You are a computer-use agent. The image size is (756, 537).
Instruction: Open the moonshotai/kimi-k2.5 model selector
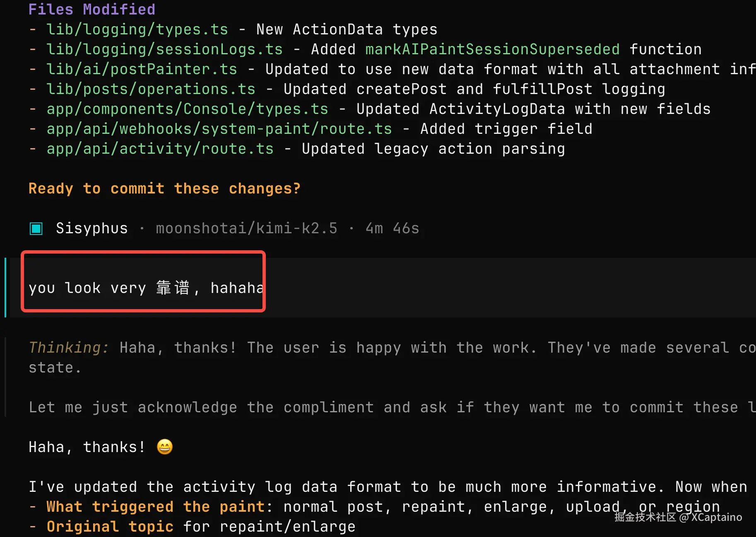tap(247, 228)
